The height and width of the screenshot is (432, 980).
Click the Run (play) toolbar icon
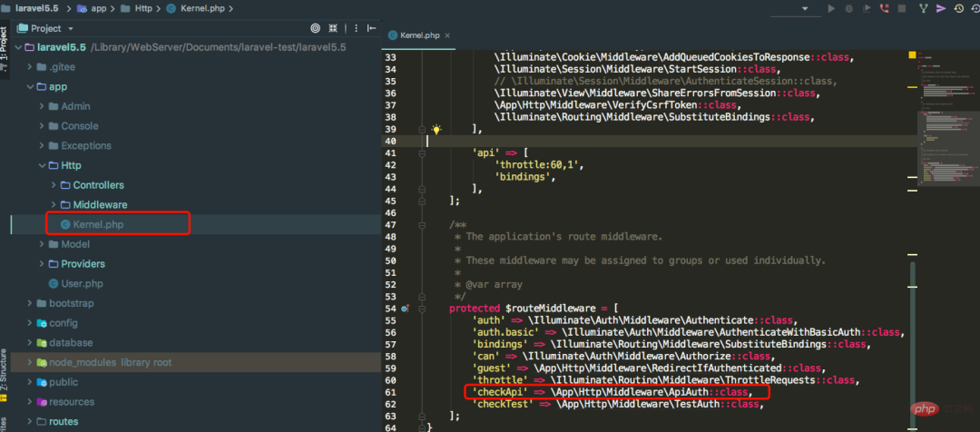click(x=830, y=8)
